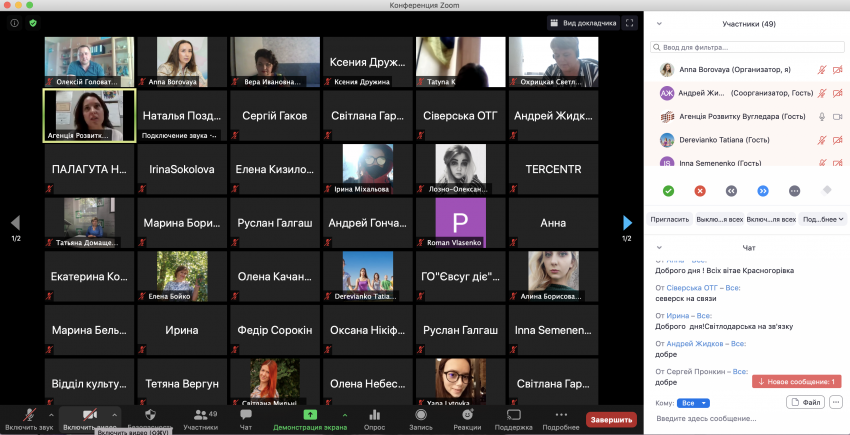850x435 pixels.
Task: Jump to new message via Новое сообщение banner
Action: click(796, 381)
